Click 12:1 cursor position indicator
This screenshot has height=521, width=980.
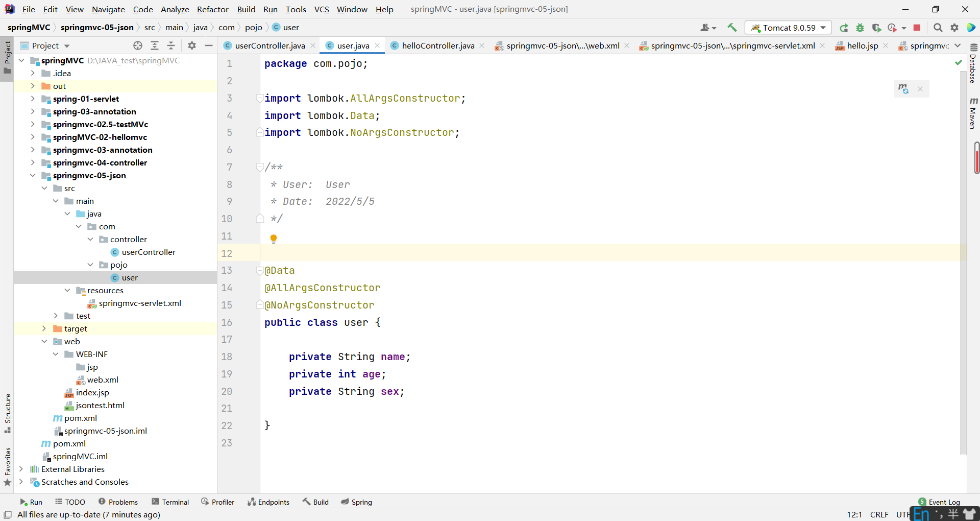click(854, 514)
